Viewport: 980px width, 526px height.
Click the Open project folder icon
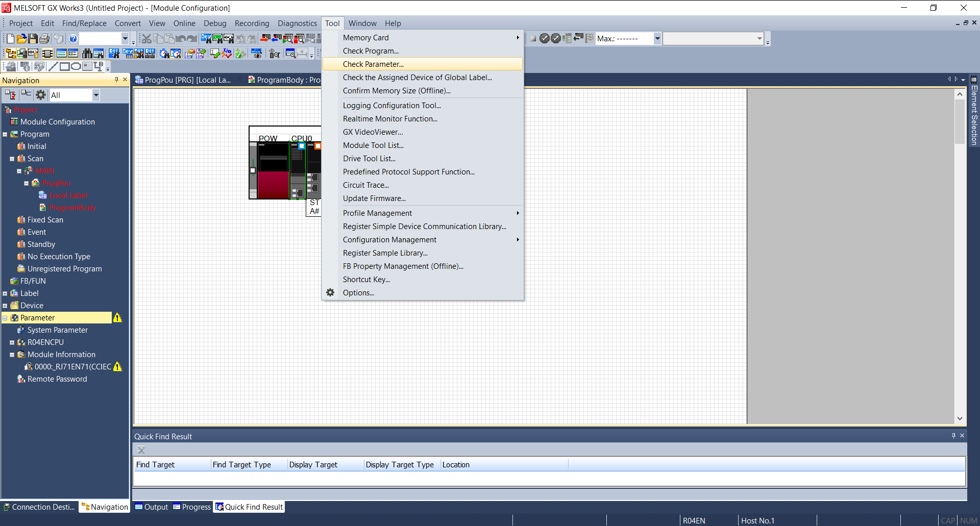click(x=21, y=38)
